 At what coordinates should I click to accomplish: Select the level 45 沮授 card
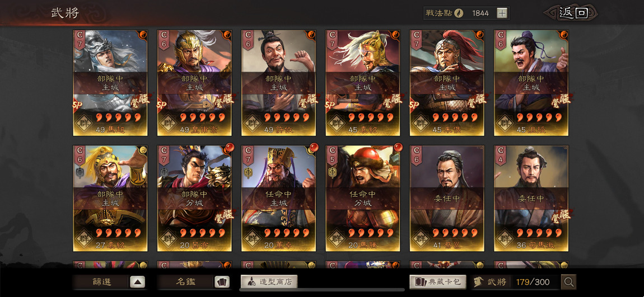[x=531, y=82]
